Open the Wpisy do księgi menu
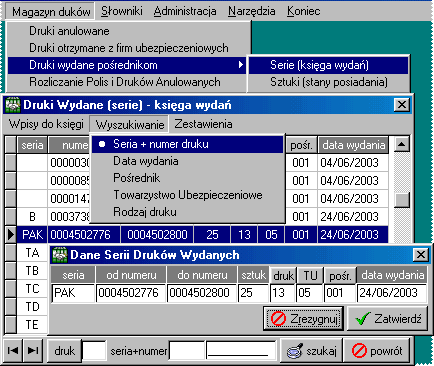The image size is (434, 366). click(x=46, y=124)
